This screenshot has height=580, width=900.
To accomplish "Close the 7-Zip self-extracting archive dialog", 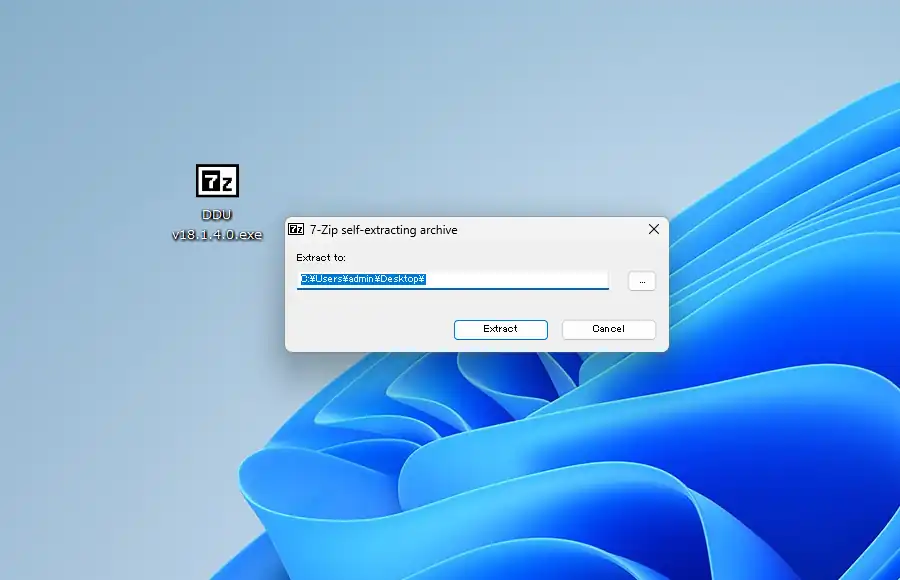I will [654, 229].
